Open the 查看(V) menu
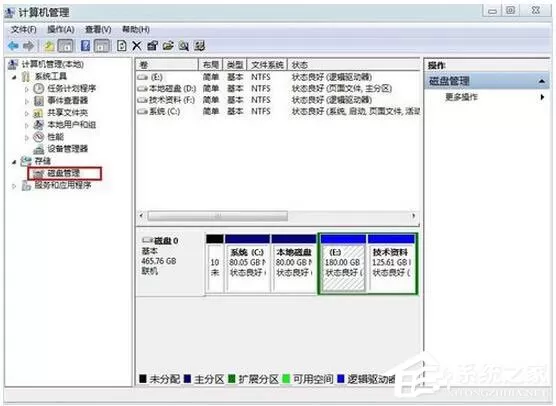556x406 pixels. pos(98,29)
